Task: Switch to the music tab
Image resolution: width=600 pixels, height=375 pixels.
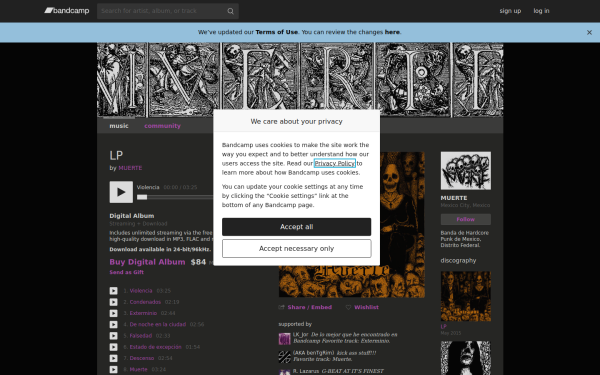Action: click(119, 126)
